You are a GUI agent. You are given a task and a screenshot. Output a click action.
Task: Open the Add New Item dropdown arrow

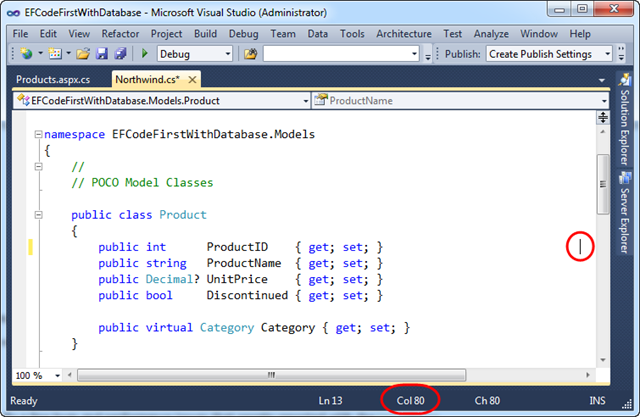pos(68,53)
